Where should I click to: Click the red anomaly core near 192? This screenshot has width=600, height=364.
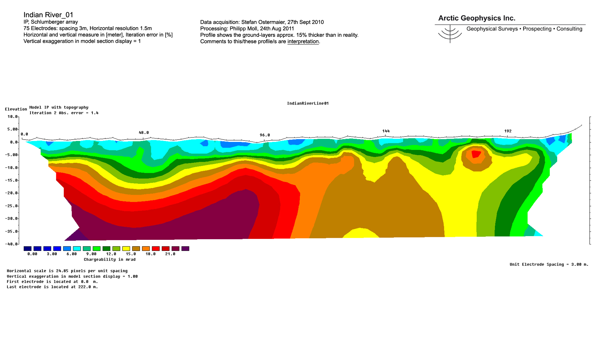coord(476,154)
